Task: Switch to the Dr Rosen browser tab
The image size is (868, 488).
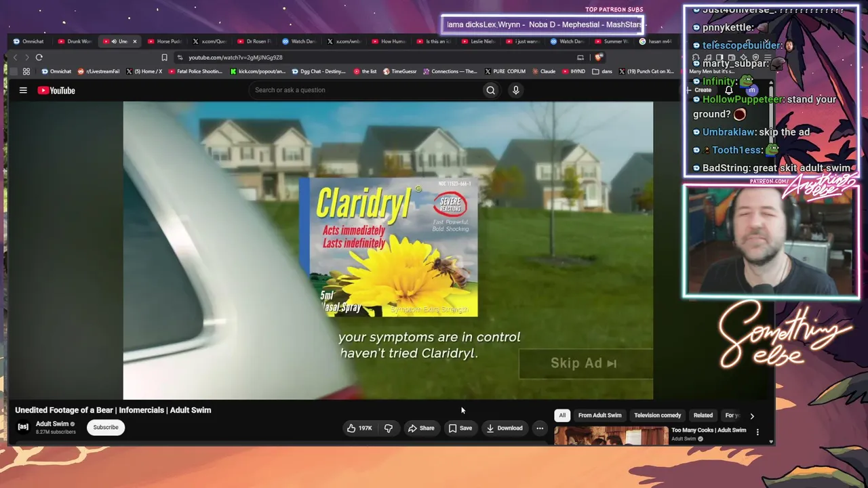Action: point(254,41)
